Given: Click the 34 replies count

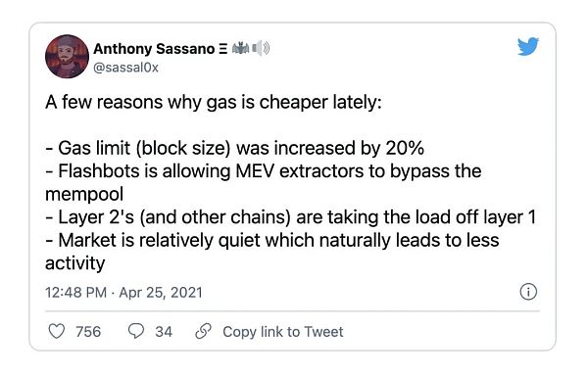Looking at the screenshot, I should tap(164, 332).
